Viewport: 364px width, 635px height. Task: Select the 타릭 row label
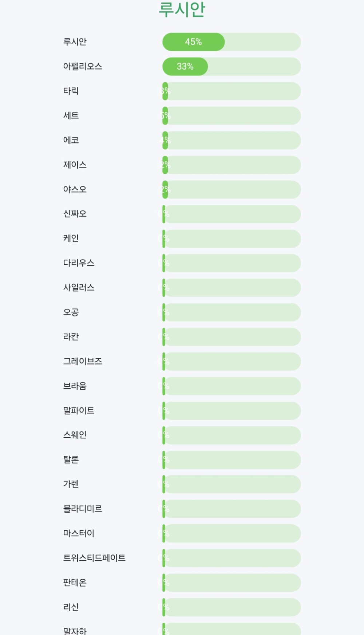[71, 91]
